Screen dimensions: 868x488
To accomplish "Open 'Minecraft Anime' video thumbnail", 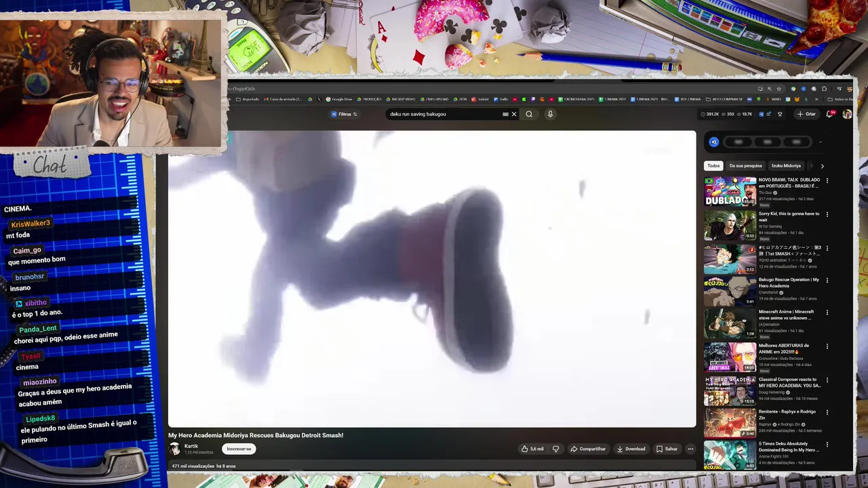I will [730, 324].
